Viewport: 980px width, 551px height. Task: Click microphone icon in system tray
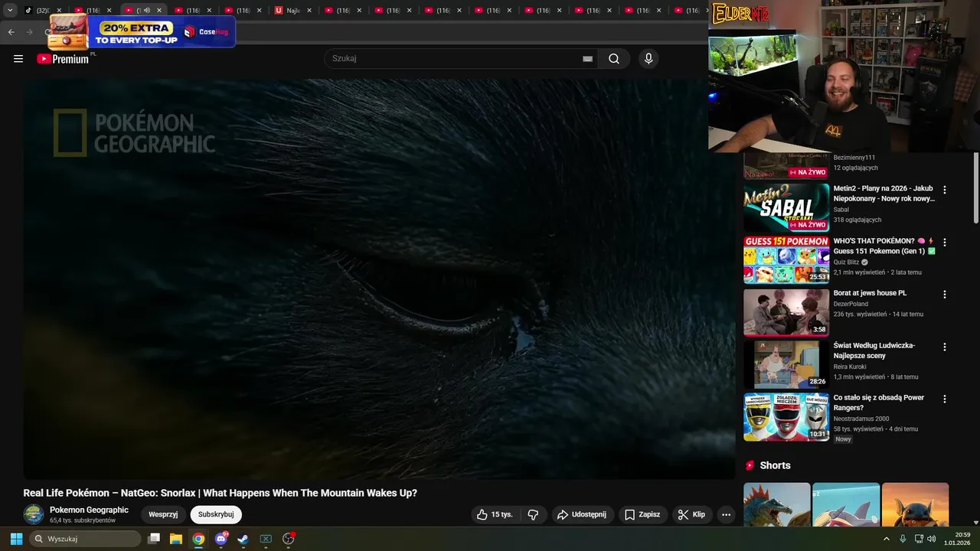click(903, 539)
